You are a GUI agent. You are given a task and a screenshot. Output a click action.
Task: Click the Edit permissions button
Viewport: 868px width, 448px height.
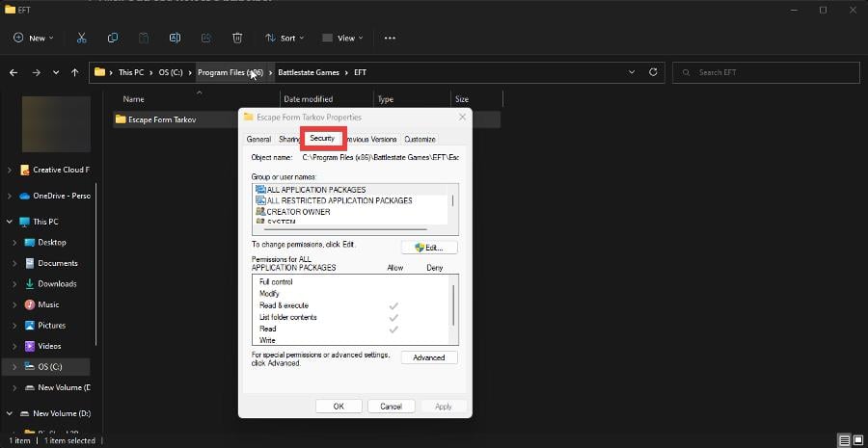tap(428, 248)
